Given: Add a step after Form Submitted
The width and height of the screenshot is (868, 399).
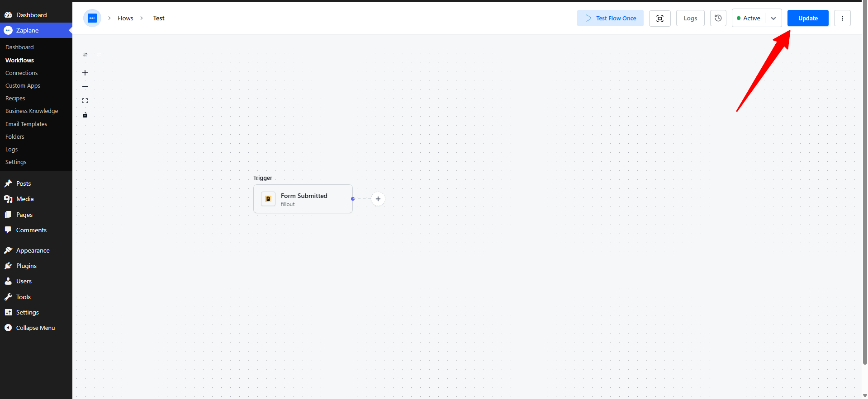Looking at the screenshot, I should coord(378,199).
